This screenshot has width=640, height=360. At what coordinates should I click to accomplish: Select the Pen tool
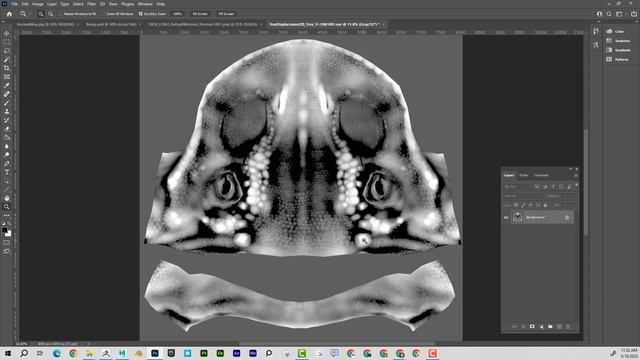pos(7,163)
